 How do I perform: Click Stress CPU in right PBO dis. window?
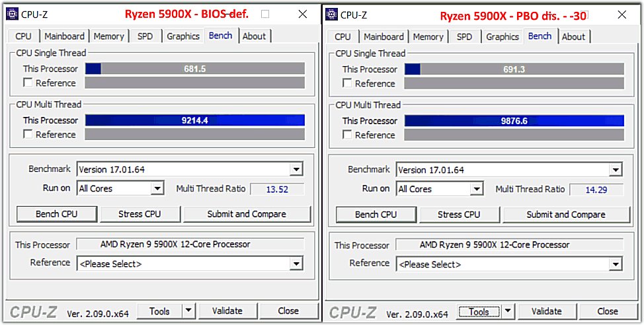tap(459, 214)
